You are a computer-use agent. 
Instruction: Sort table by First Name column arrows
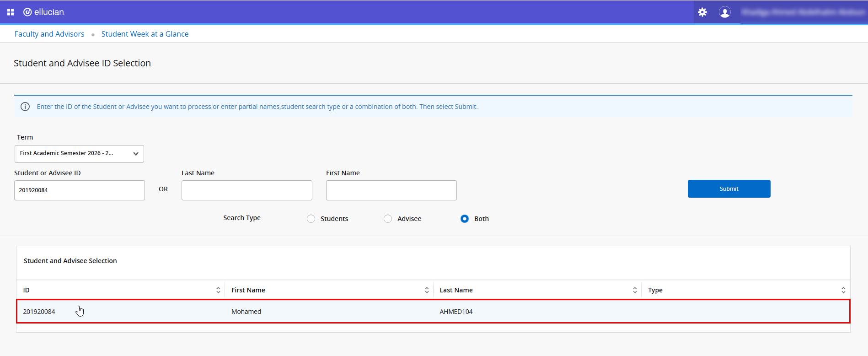tap(427, 290)
